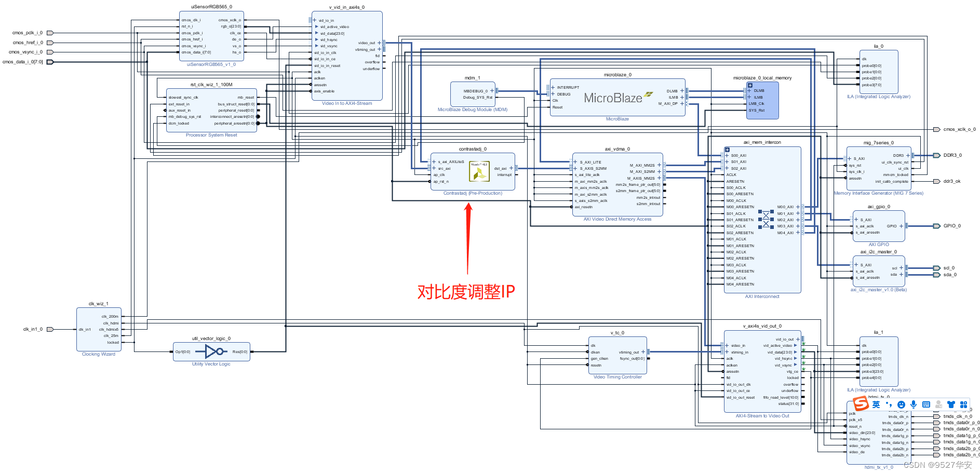Screen dimensions: 980x474
Task: Expand the M_AXI_DP interface on microblaze_0
Action: 682,103
